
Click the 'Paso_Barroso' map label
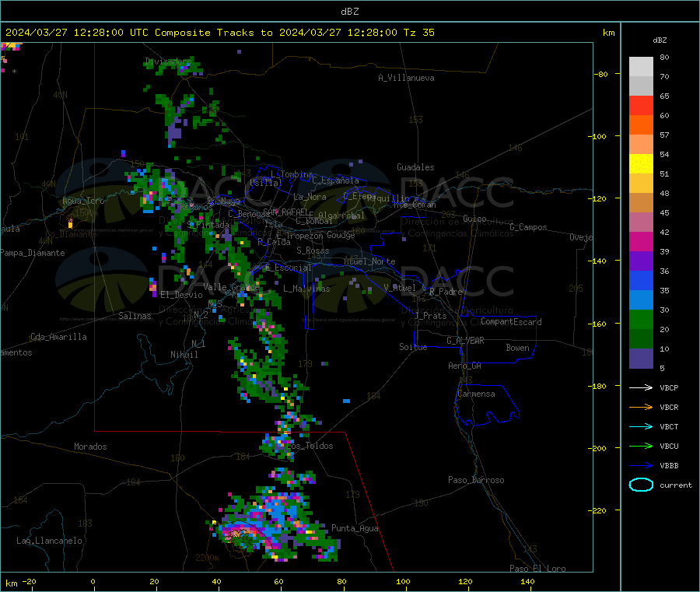476,480
